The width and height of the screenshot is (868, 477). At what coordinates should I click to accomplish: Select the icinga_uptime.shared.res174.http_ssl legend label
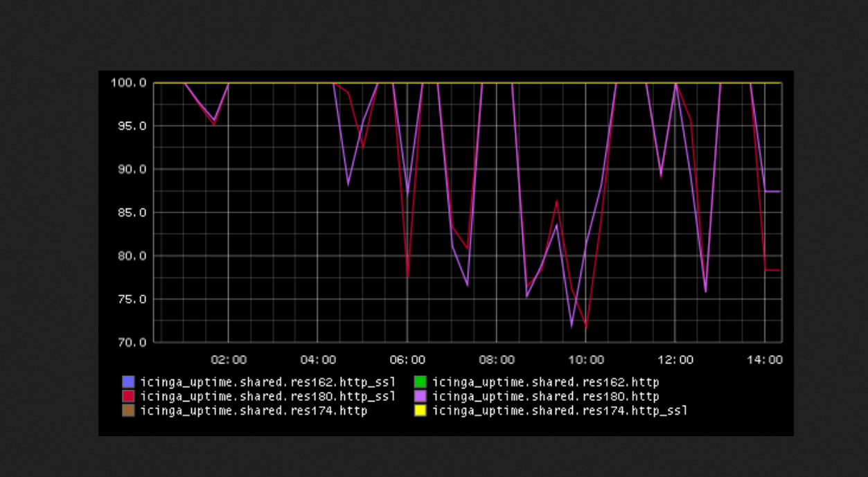(x=560, y=411)
